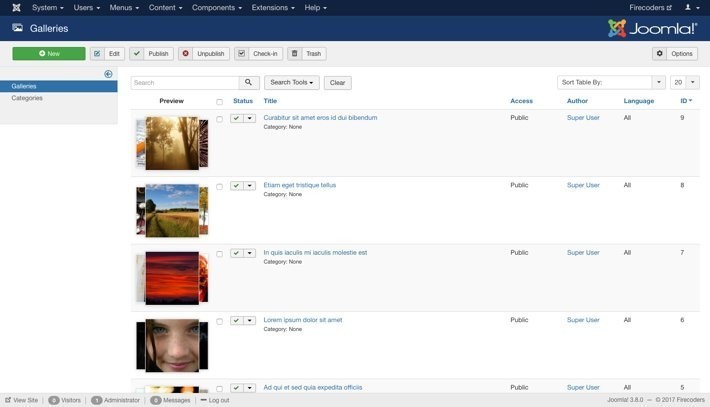Screen dimensions: 710x407
Task: Select all rows with header checkbox
Action: 220,102
